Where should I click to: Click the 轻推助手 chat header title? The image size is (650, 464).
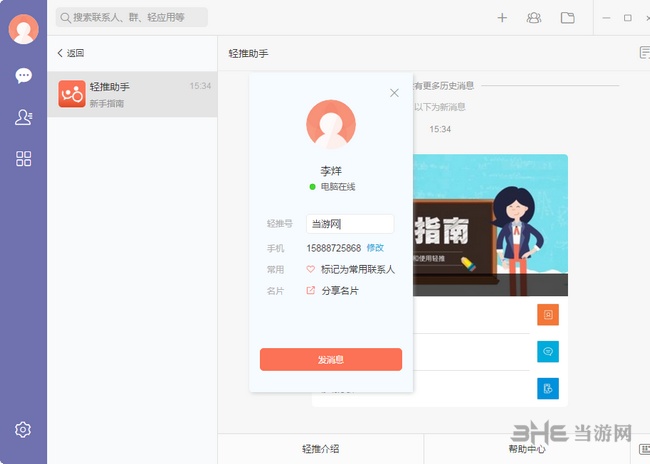coord(248,53)
